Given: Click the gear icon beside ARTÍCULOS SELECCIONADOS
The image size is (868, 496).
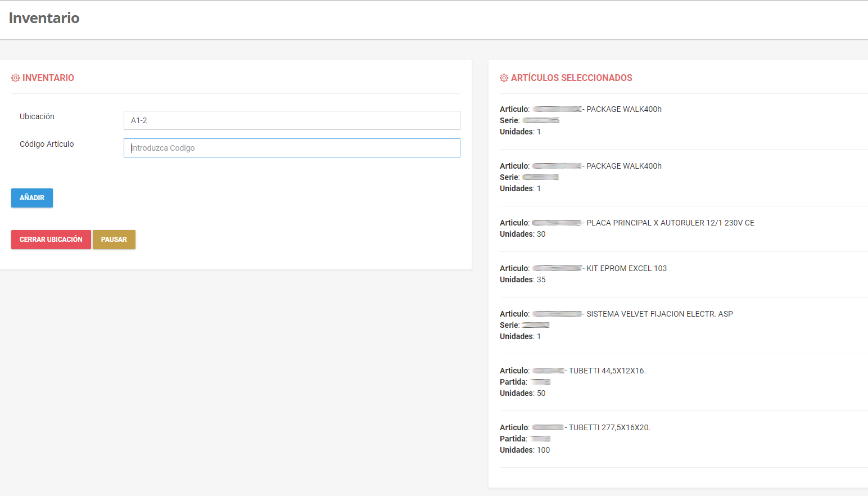Looking at the screenshot, I should tap(504, 78).
